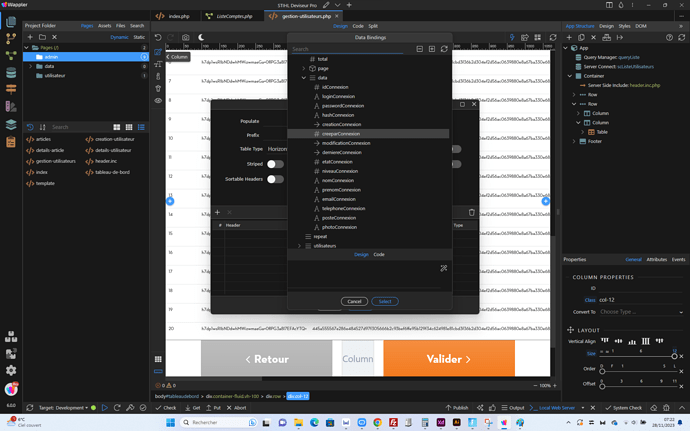Adjust the column Size slider handle
Screen dimensions: 690x431
pyautogui.click(x=674, y=356)
